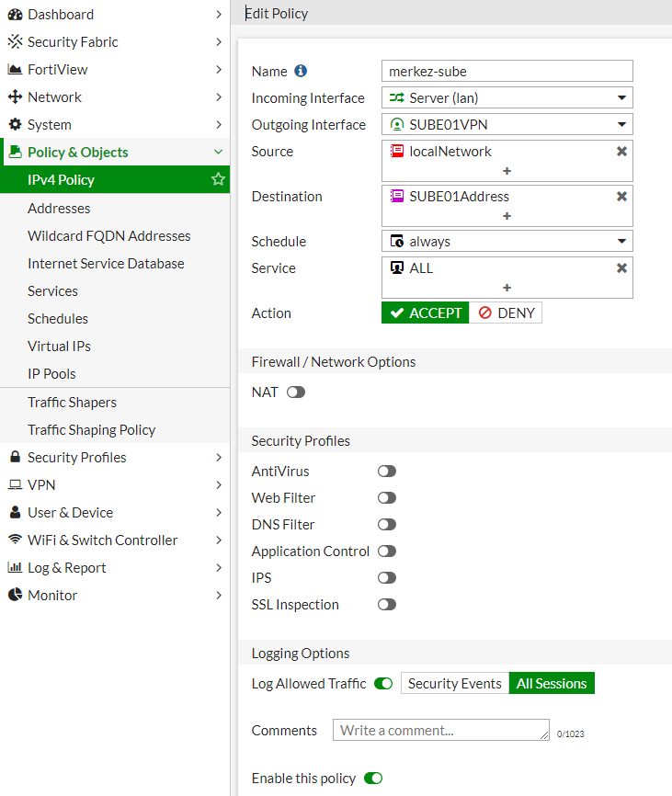Disable Log Allowed Traffic toggle

click(x=383, y=684)
